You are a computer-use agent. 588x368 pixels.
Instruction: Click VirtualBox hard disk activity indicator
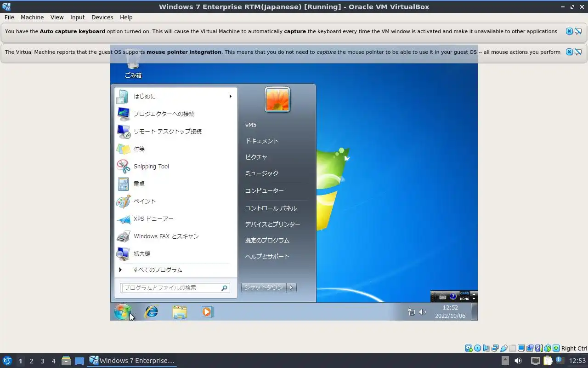(469, 348)
